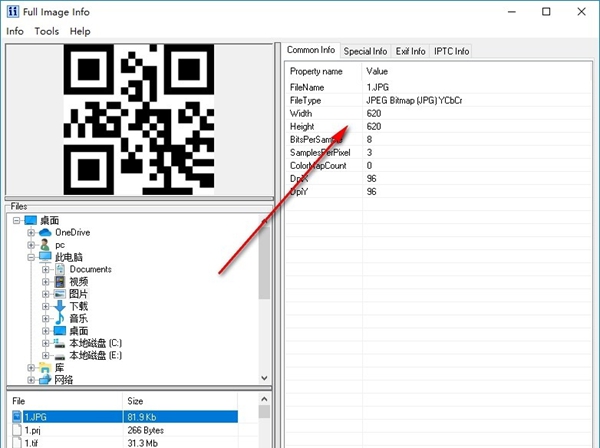Select the 1.prj file row
The width and height of the screenshot is (600, 448).
(124, 430)
